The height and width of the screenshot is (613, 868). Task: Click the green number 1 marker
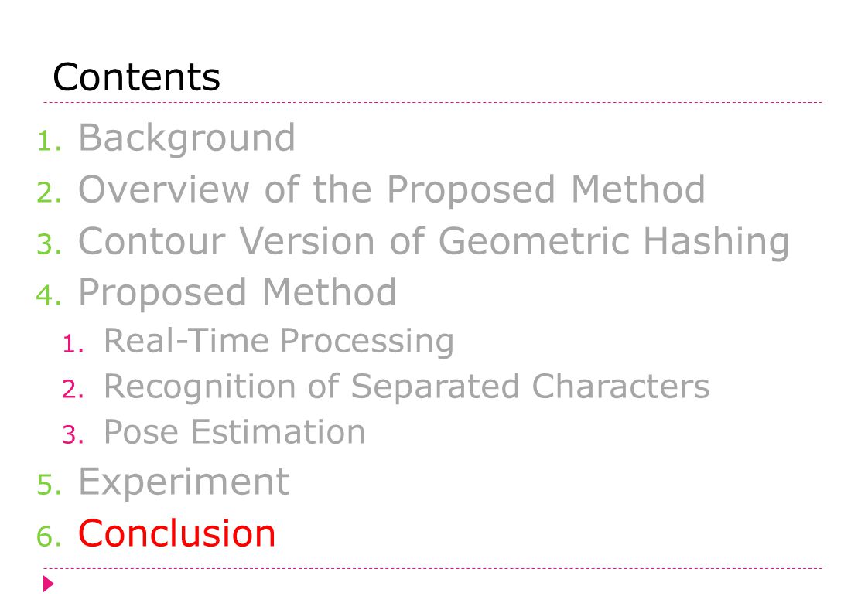click(x=50, y=141)
